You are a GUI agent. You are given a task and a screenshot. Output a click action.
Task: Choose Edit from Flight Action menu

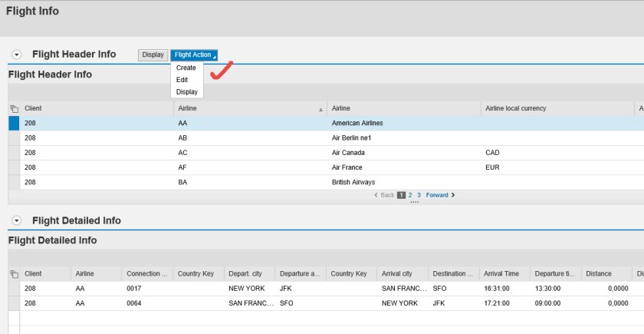(x=182, y=80)
